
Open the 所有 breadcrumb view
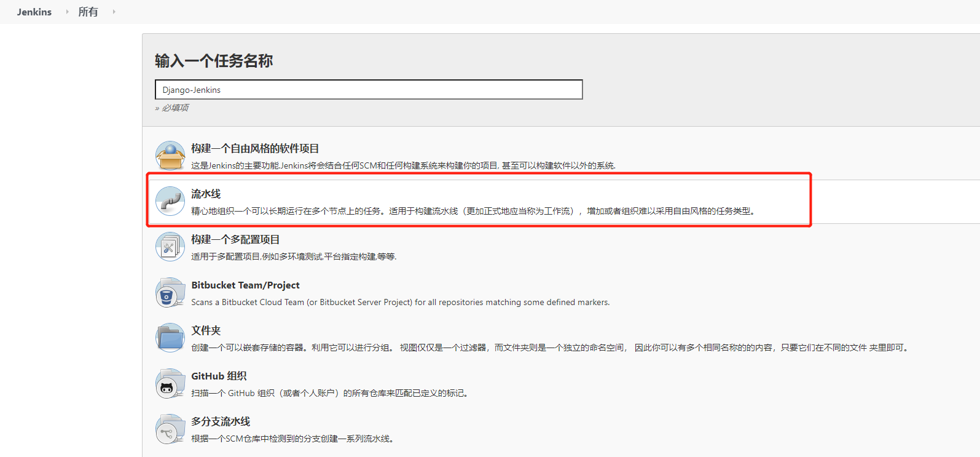[88, 12]
